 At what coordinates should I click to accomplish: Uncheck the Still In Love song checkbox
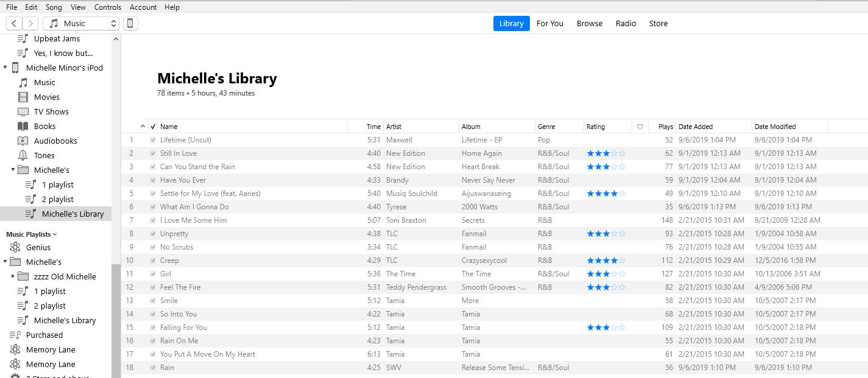pos(153,153)
